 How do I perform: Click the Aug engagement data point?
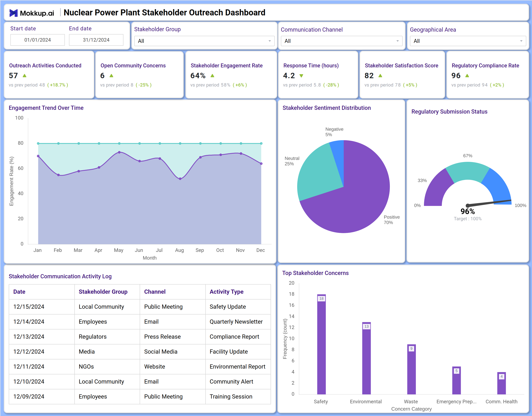[x=180, y=179]
